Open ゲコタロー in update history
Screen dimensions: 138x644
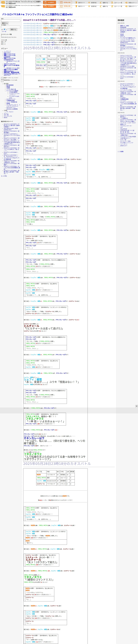123,98
